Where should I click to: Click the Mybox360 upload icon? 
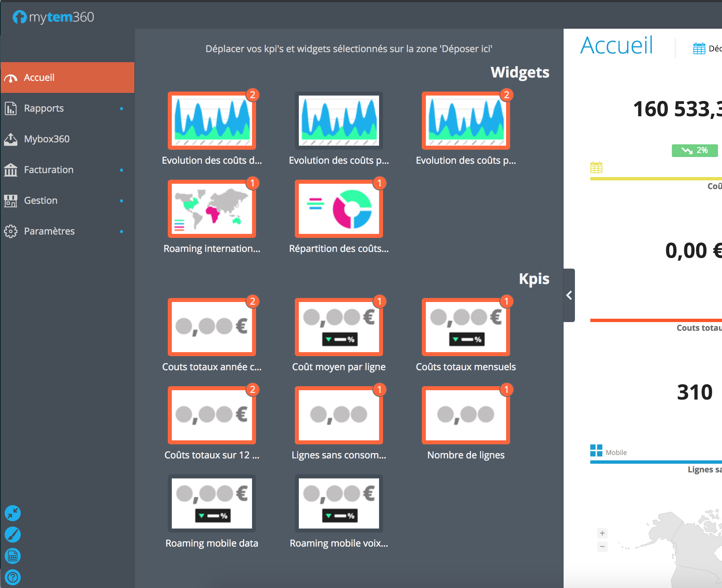[x=11, y=139]
